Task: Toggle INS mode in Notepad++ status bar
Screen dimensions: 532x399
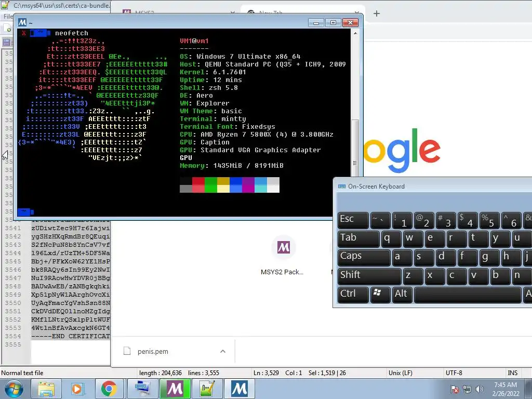Action: [512, 373]
